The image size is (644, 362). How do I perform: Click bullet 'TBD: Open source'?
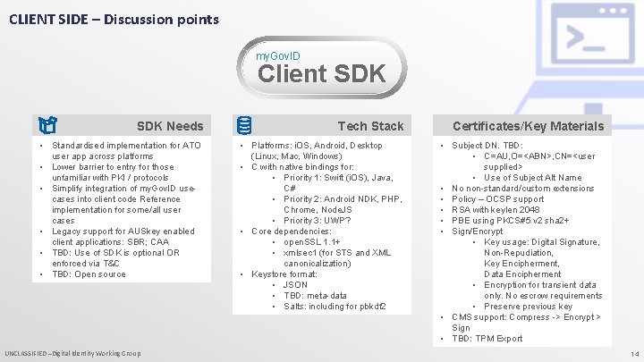click(x=89, y=274)
